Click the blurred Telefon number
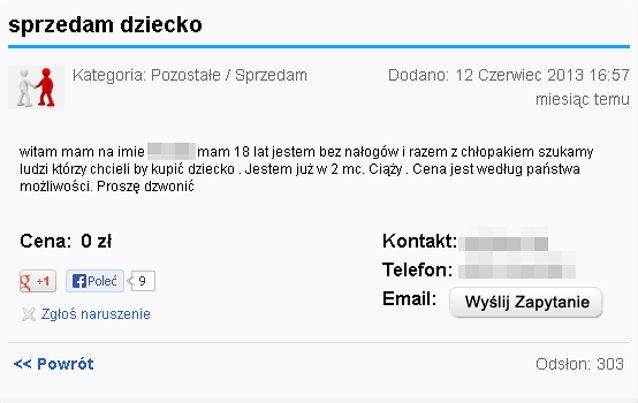Screen dimensions: 638x403 [505, 270]
